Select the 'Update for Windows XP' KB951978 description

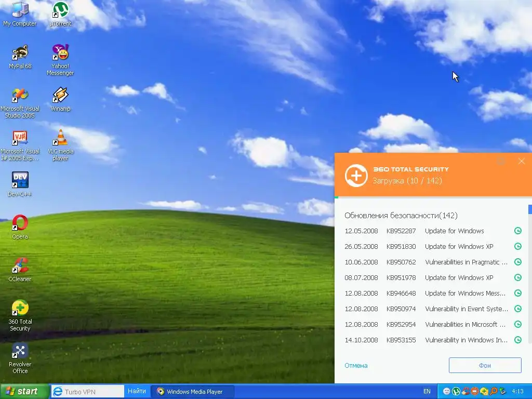pyautogui.click(x=459, y=277)
